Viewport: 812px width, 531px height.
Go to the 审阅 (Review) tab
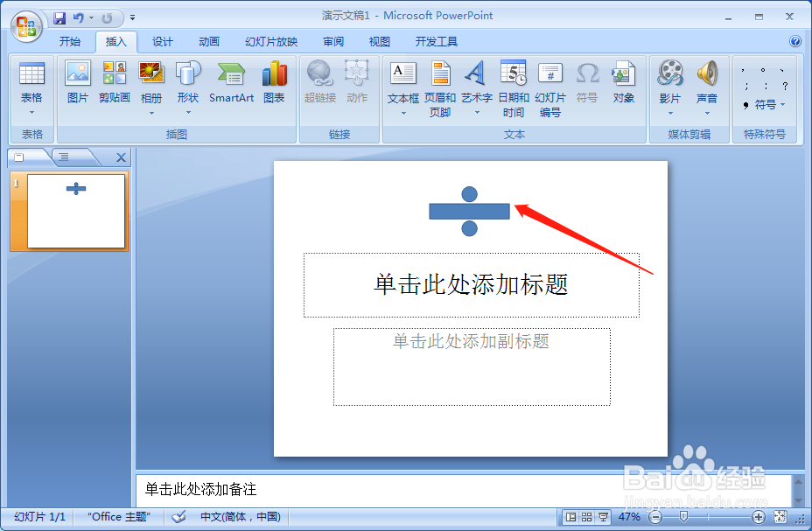click(333, 41)
